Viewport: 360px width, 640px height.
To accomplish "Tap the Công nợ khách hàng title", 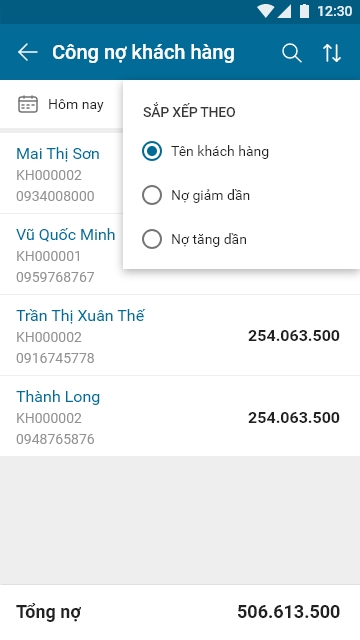I will tap(143, 53).
